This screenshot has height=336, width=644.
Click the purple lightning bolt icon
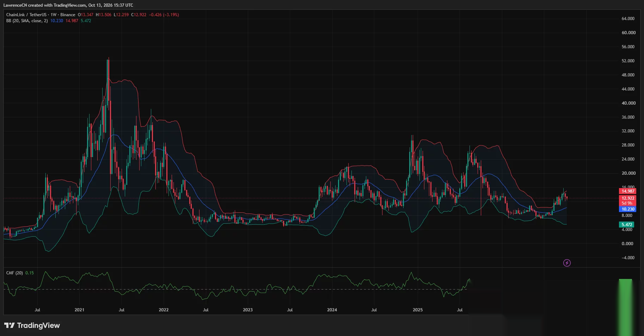point(567,263)
